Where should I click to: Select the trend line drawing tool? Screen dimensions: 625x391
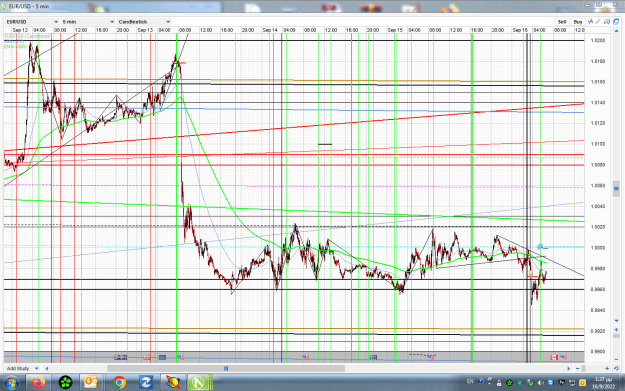tap(598, 22)
